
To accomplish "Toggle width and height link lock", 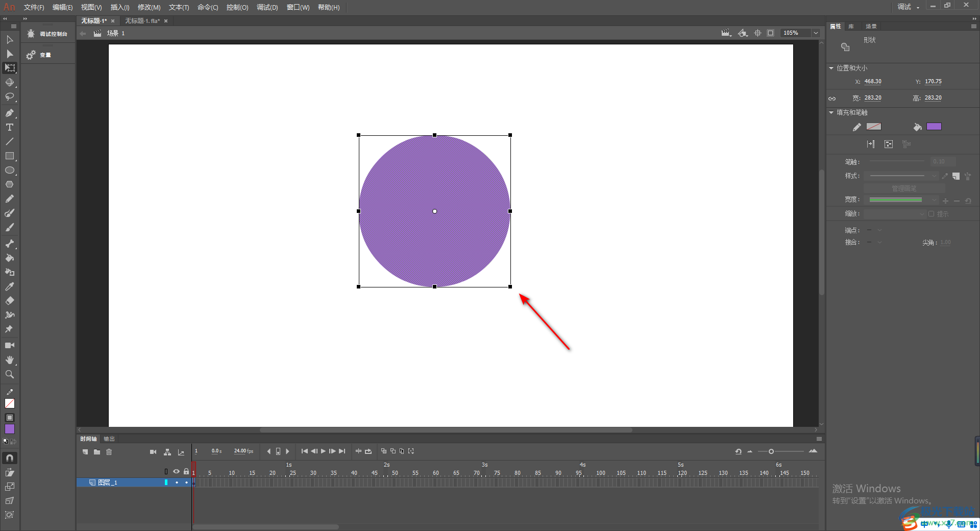I will pos(832,98).
